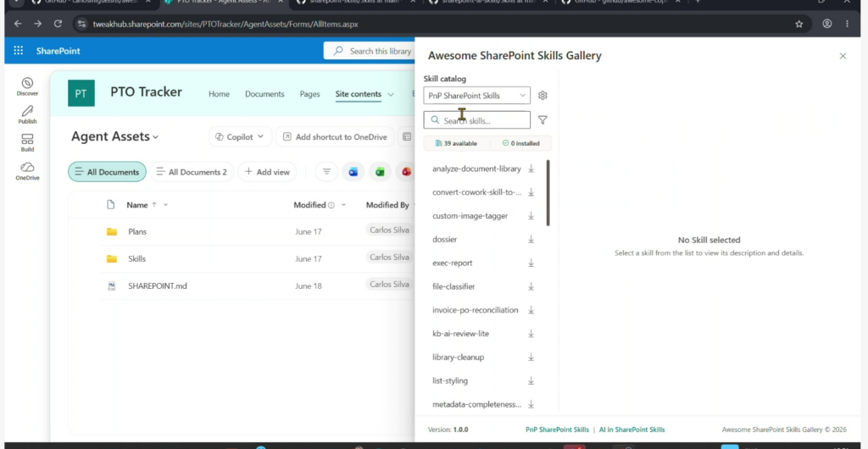Open the skills filter funnel icon
The height and width of the screenshot is (449, 868).
click(x=542, y=120)
